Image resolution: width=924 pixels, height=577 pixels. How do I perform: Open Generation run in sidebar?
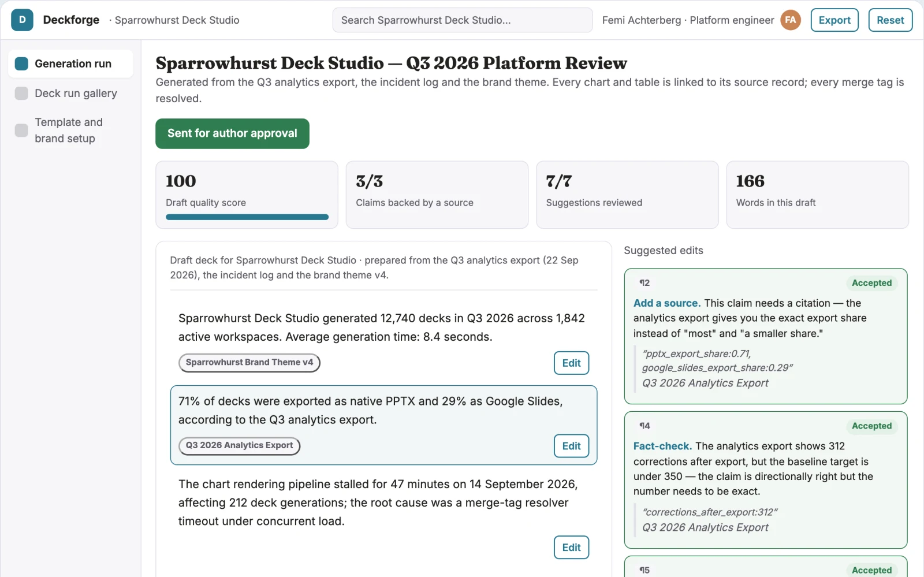tap(70, 64)
